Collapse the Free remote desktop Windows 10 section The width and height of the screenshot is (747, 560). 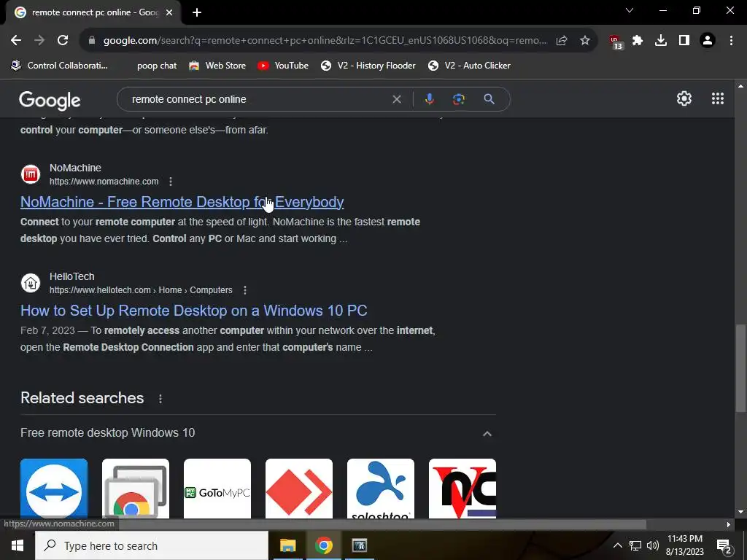[x=487, y=433]
